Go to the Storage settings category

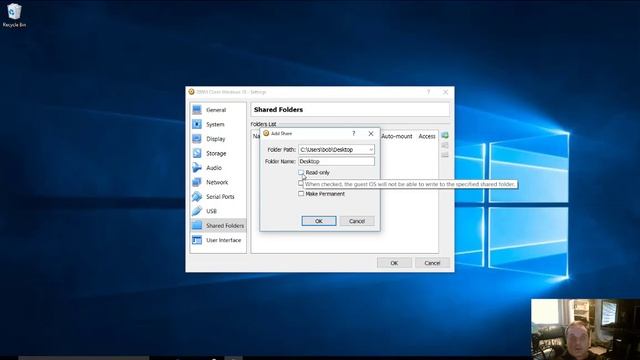218,153
